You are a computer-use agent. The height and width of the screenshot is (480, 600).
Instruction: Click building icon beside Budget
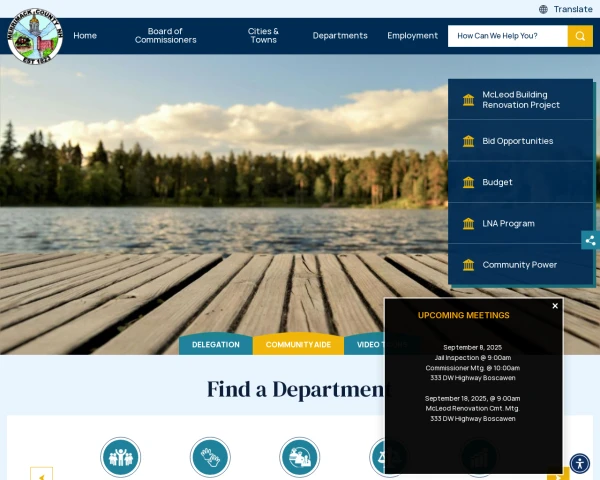468,182
